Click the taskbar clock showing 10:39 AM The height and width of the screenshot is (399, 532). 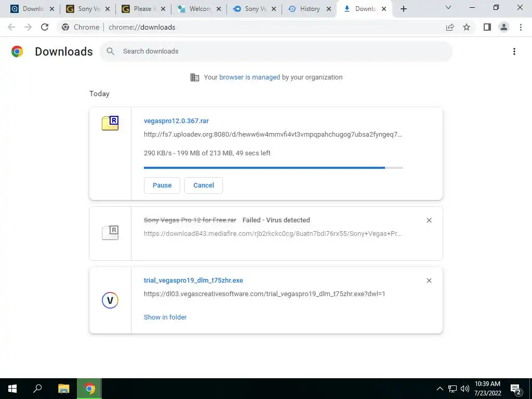(487, 389)
